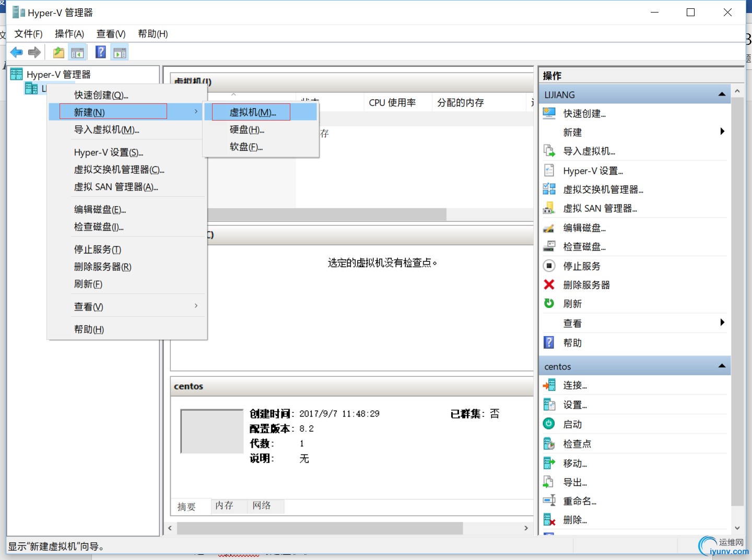Open the 查看(V) menu in menu bar
Screen dimensions: 752x560
click(111, 34)
